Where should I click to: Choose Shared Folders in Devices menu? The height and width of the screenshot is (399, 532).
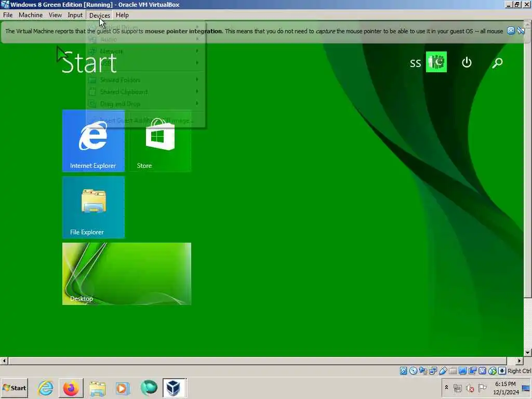pos(145,80)
